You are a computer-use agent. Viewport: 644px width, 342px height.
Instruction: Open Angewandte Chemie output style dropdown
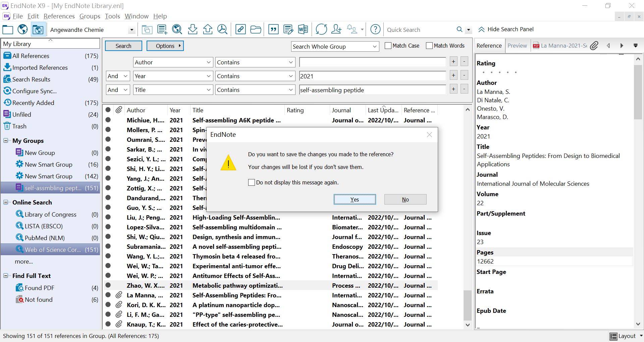tap(131, 30)
